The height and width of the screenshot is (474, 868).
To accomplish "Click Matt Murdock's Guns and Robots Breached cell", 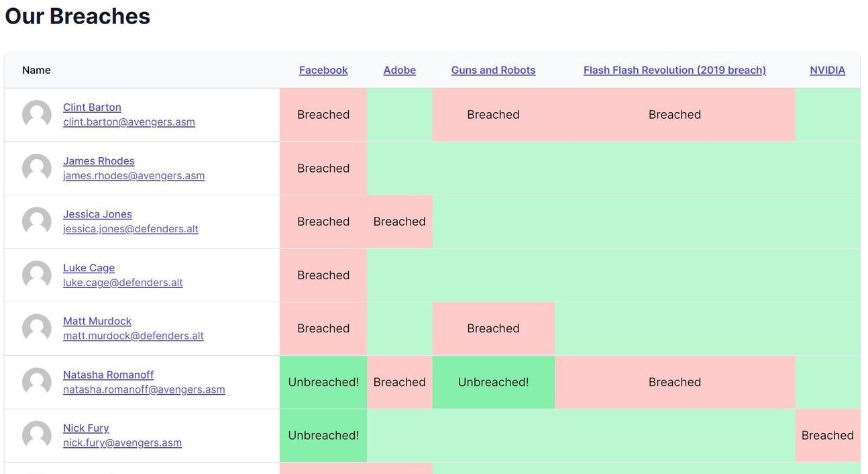I will click(x=493, y=328).
